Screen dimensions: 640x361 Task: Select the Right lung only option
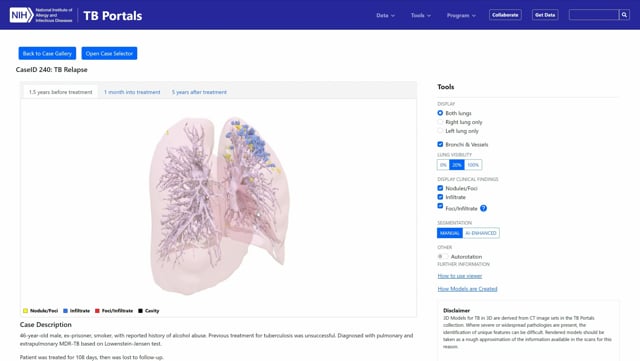(440, 122)
